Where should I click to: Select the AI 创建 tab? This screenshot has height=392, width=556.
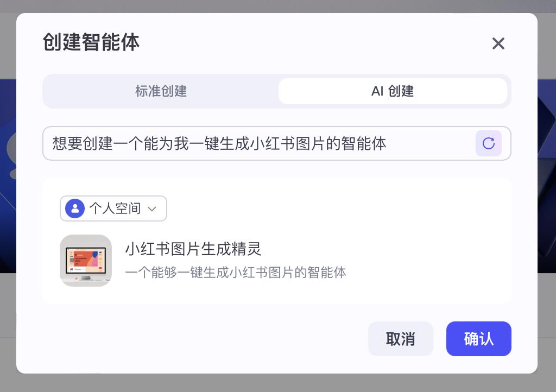point(393,91)
